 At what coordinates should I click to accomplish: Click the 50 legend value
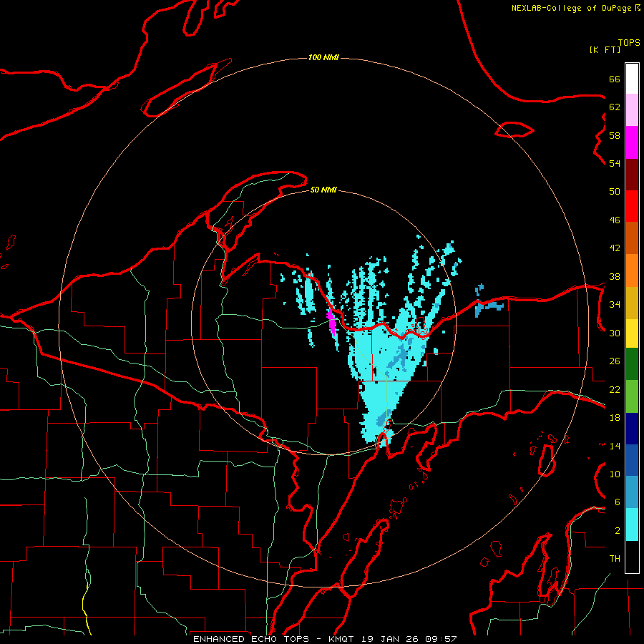tap(615, 192)
